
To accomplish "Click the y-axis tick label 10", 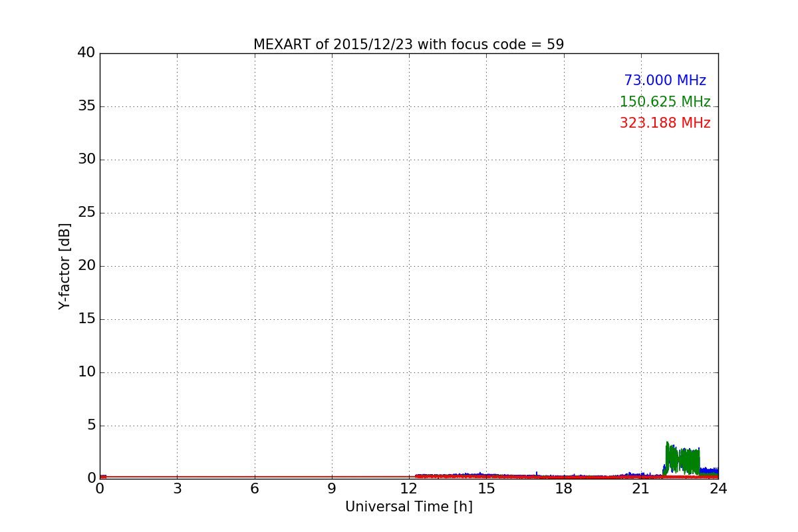I will point(86,372).
